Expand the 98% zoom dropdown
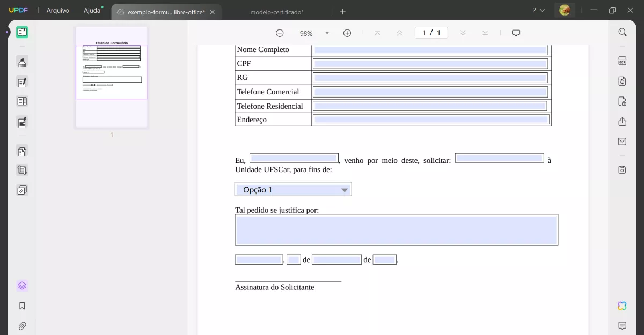The height and width of the screenshot is (335, 644). point(328,33)
